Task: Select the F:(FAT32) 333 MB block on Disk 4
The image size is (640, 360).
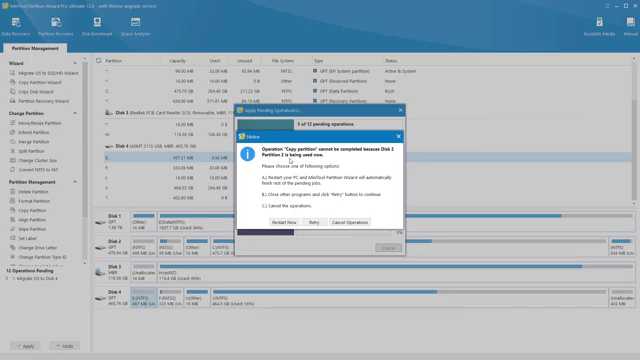Action: (170, 298)
